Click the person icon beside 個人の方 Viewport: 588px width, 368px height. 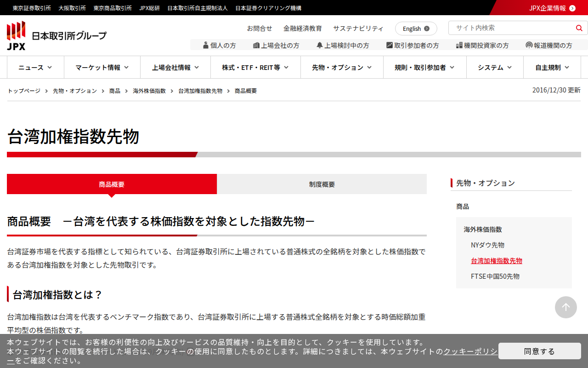click(206, 45)
